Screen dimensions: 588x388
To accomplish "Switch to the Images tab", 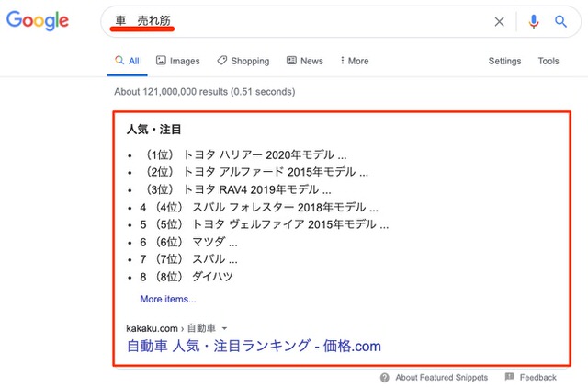I will click(x=177, y=61).
